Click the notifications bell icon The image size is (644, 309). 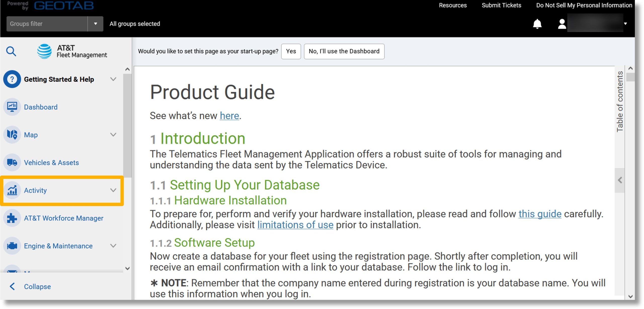click(537, 23)
